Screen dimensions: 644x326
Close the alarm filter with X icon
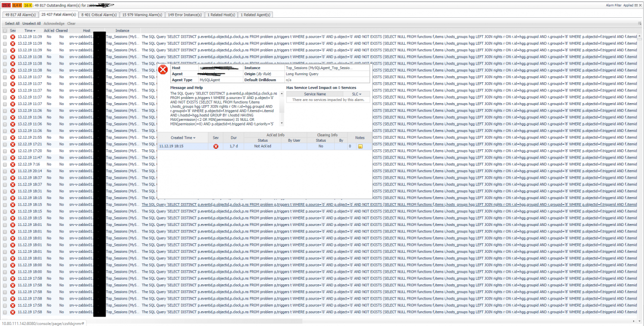640,5
